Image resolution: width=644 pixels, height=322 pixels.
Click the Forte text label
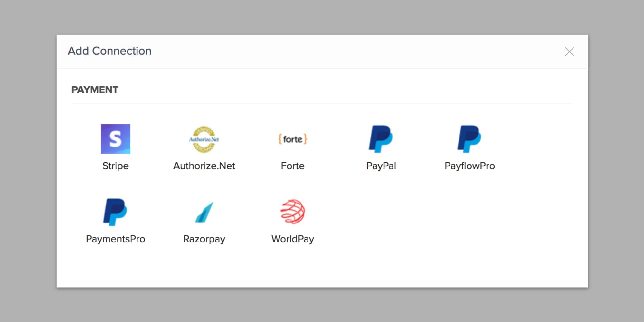[x=293, y=166]
